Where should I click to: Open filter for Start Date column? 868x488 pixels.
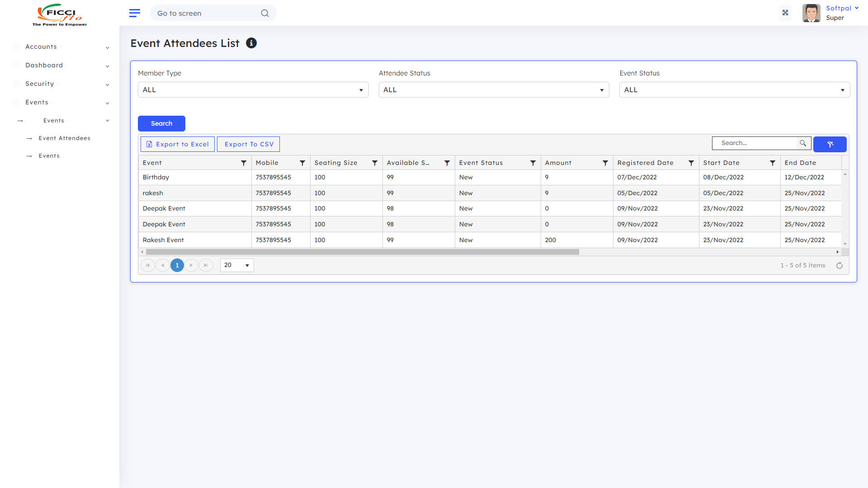coord(773,163)
